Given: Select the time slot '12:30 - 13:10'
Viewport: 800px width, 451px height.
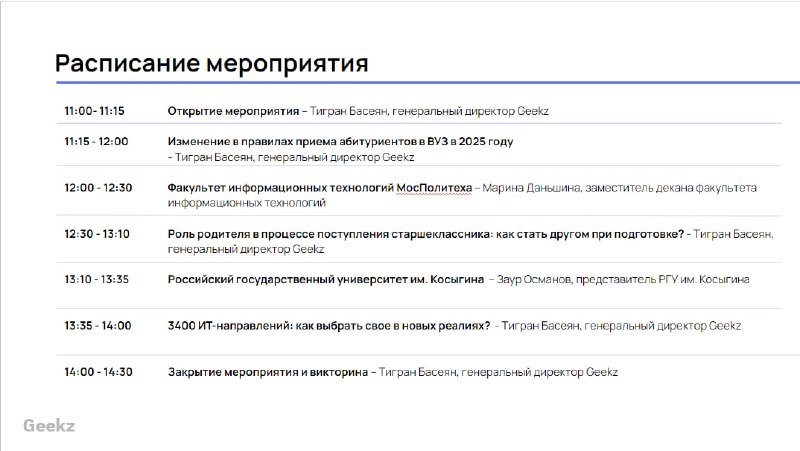Looking at the screenshot, I should 97,234.
